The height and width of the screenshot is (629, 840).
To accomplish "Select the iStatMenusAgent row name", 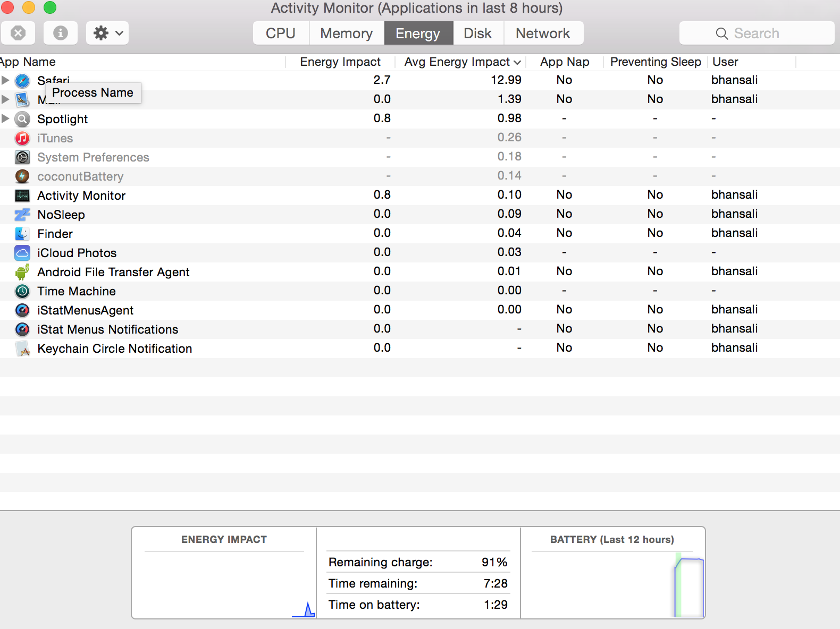I will click(86, 310).
